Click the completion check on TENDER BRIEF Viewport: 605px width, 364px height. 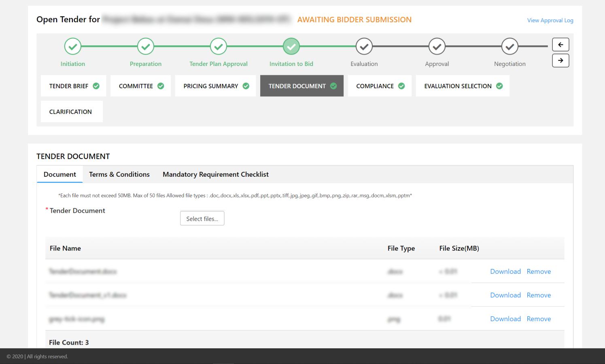[96, 86]
